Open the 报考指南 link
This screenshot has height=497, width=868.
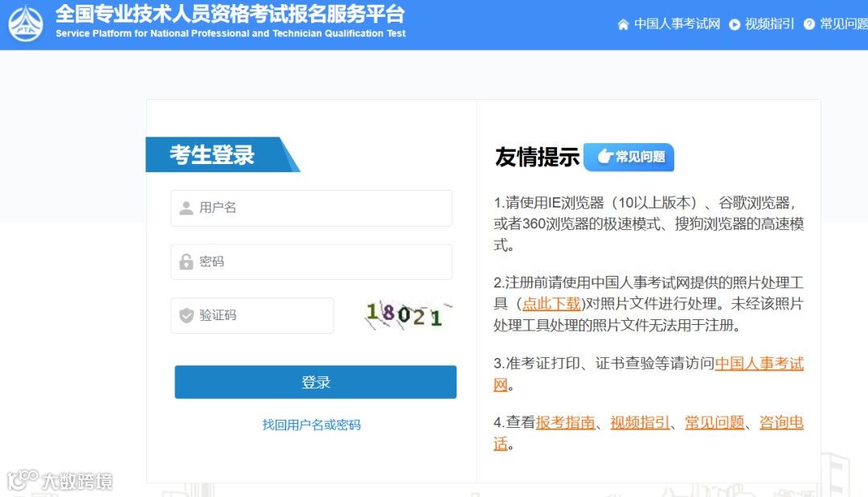coord(565,423)
